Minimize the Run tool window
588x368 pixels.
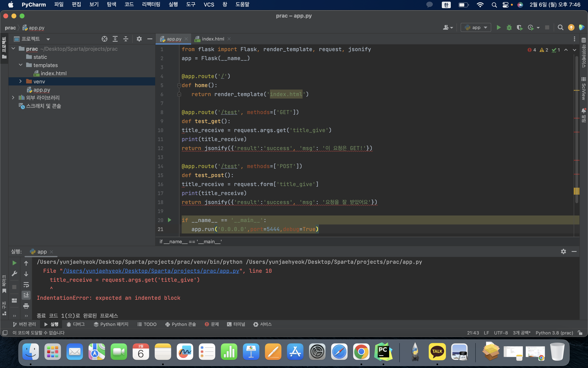coord(574,251)
